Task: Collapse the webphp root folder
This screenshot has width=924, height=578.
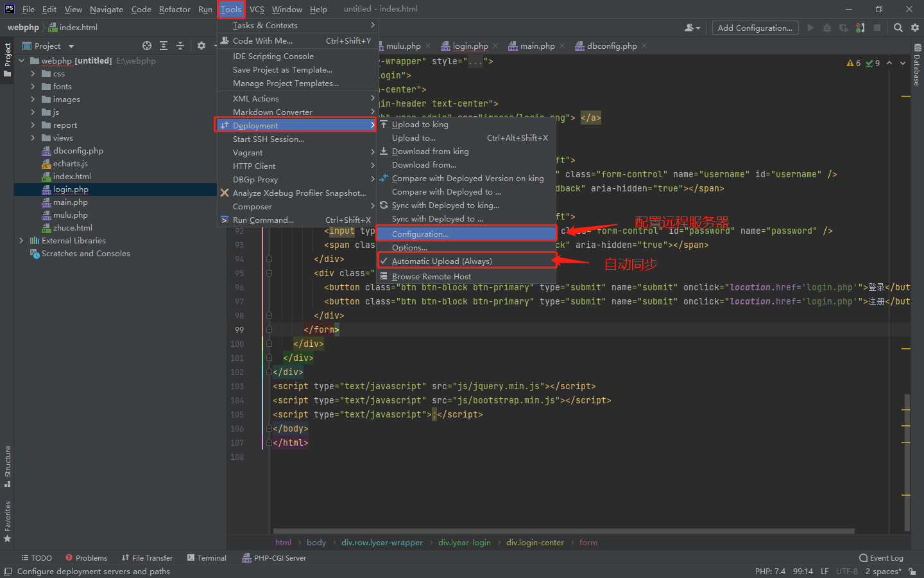Action: click(x=22, y=60)
